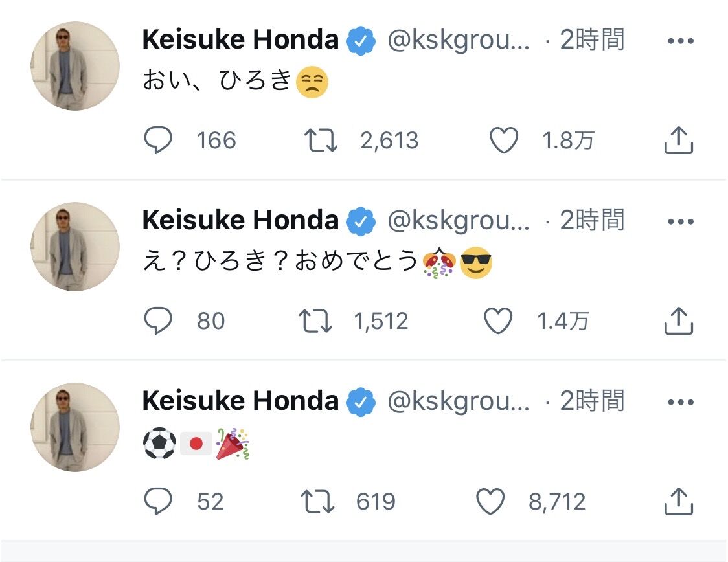
Task: Open @kskgrou handle on the second tweet
Action: point(459,220)
